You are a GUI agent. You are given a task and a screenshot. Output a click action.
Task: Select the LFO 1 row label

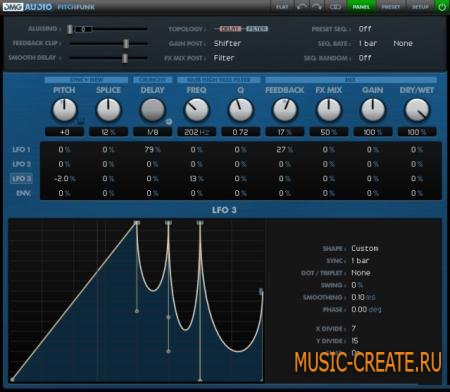pyautogui.click(x=21, y=149)
